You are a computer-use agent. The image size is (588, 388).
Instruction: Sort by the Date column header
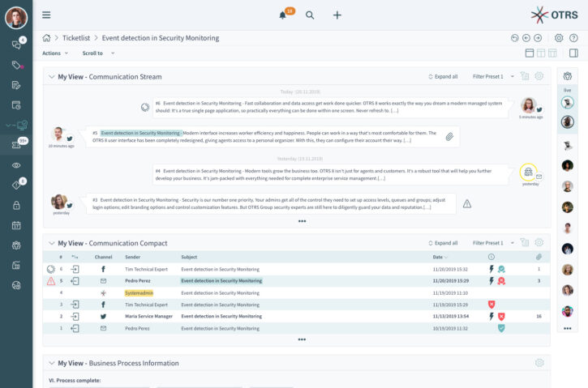pos(438,257)
